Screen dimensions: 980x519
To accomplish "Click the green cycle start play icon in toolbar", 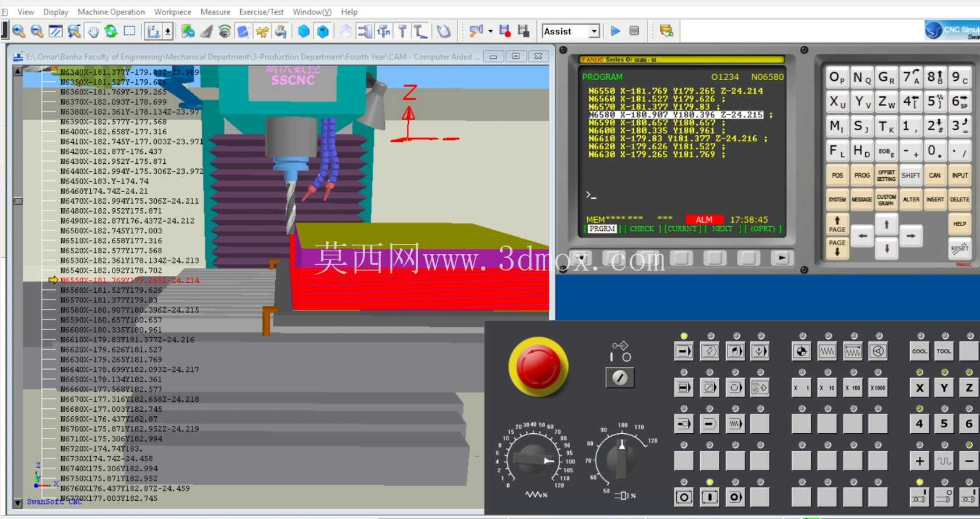I will [x=615, y=31].
